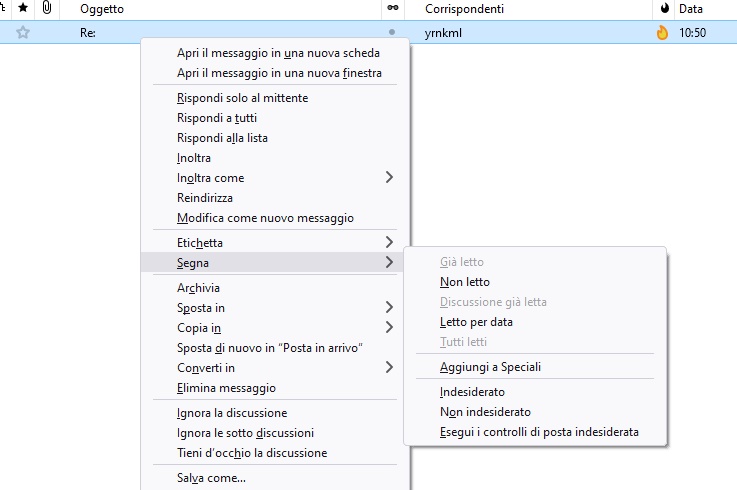Click the read status glasses column icon
This screenshot has height=490, width=737.
coord(393,8)
